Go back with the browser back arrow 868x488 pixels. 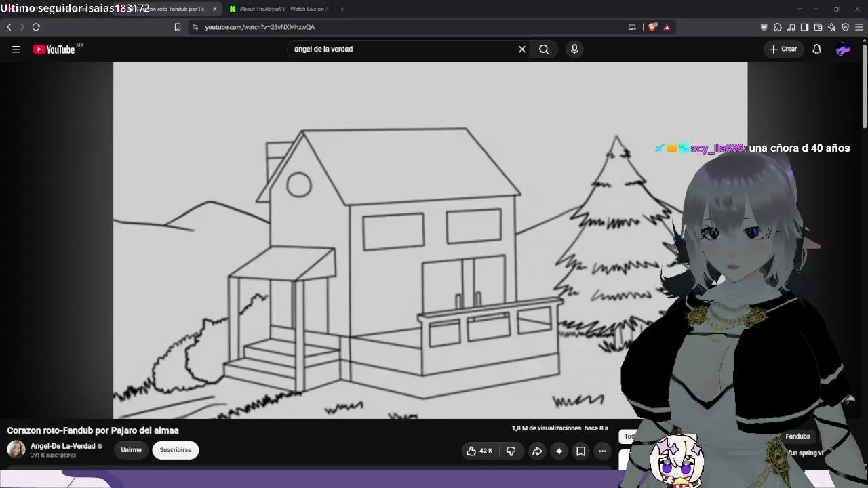9,27
